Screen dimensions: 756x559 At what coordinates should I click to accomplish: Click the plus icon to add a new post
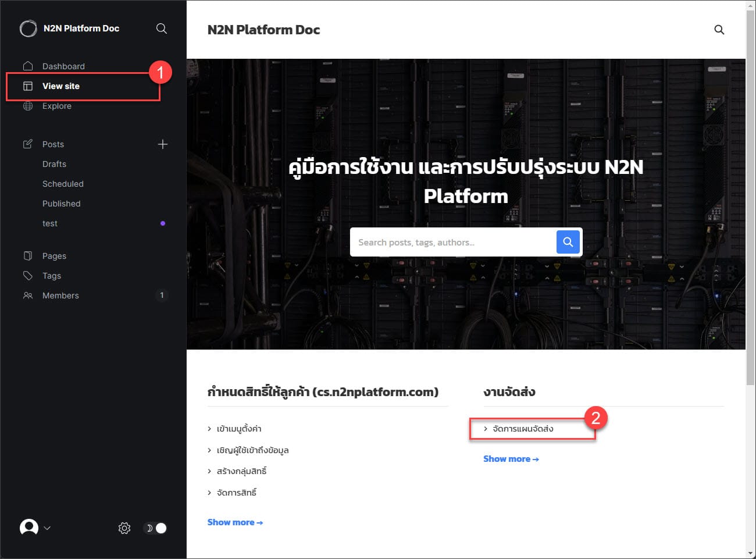[x=163, y=144]
